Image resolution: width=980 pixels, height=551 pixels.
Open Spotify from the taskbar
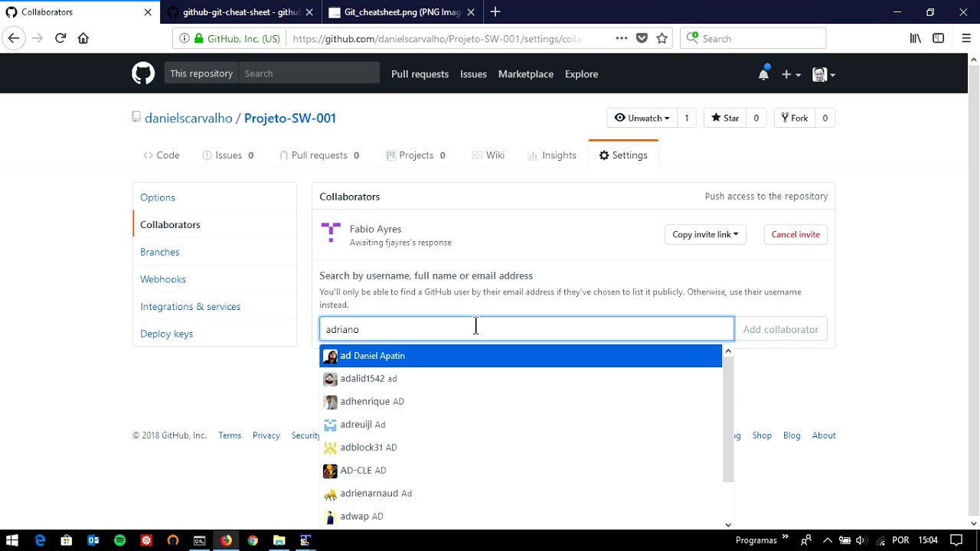[119, 540]
